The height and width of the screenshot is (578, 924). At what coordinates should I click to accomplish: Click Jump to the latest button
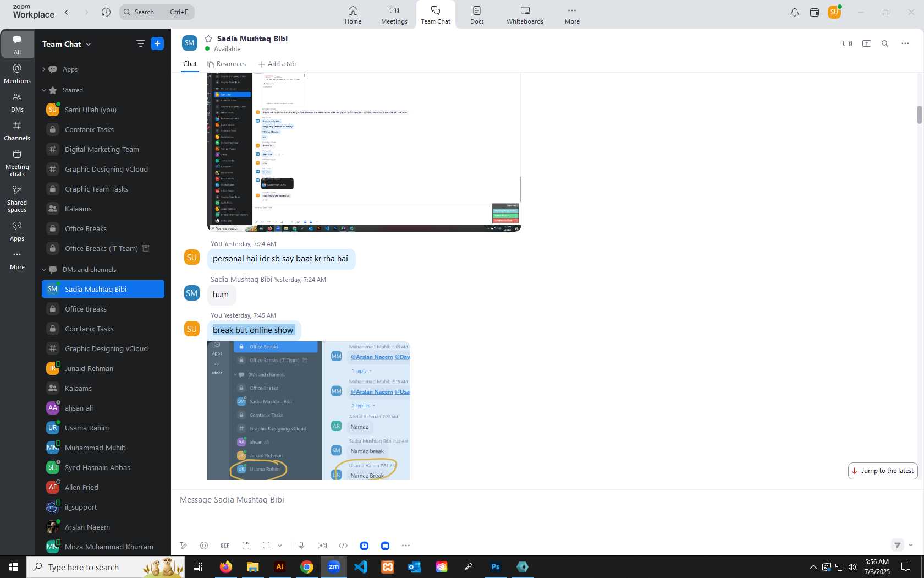[x=883, y=471]
